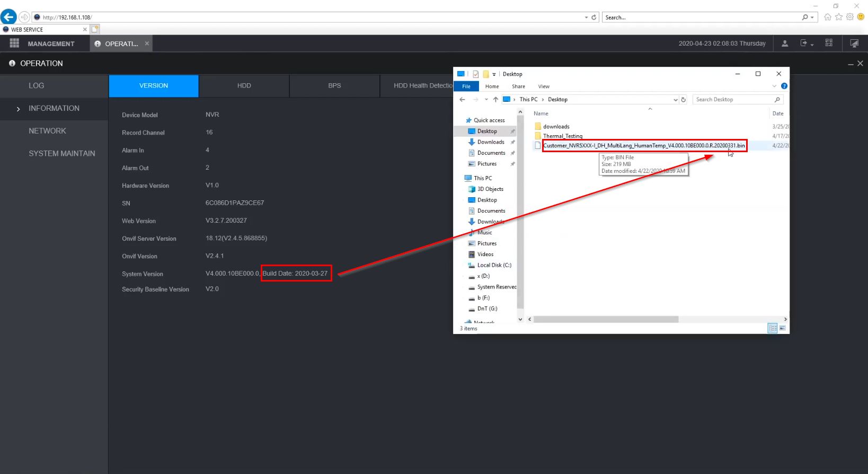The width and height of the screenshot is (868, 474).
Task: Select LOG in the sidebar
Action: [54, 86]
